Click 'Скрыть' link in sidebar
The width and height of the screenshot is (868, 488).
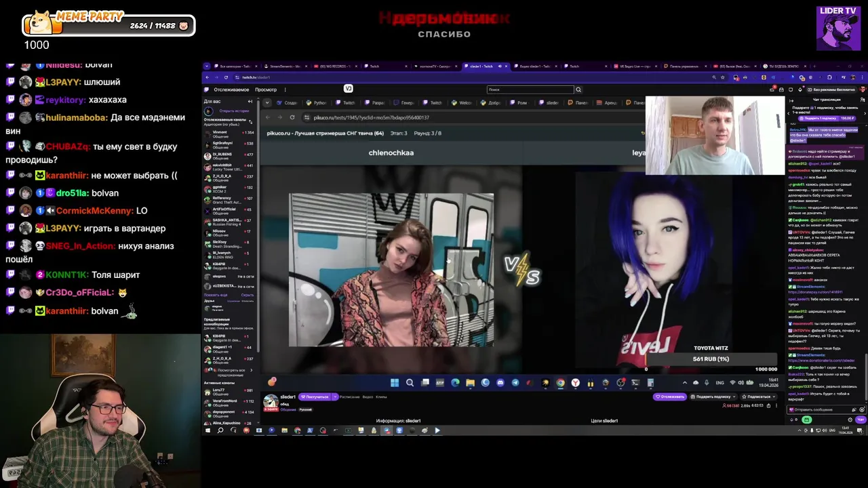click(x=248, y=295)
